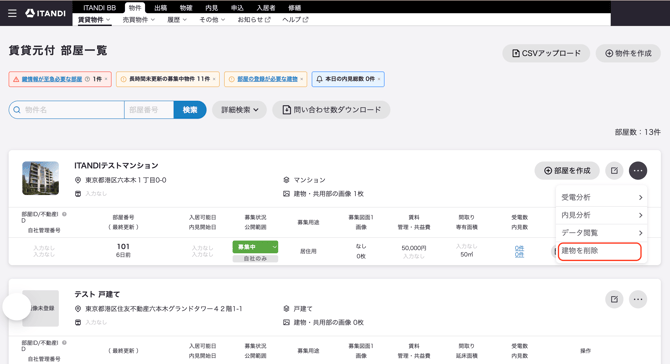The height and width of the screenshot is (364, 670).
Task: Click the building-type icon beside 戸建て
Action: [x=286, y=308]
